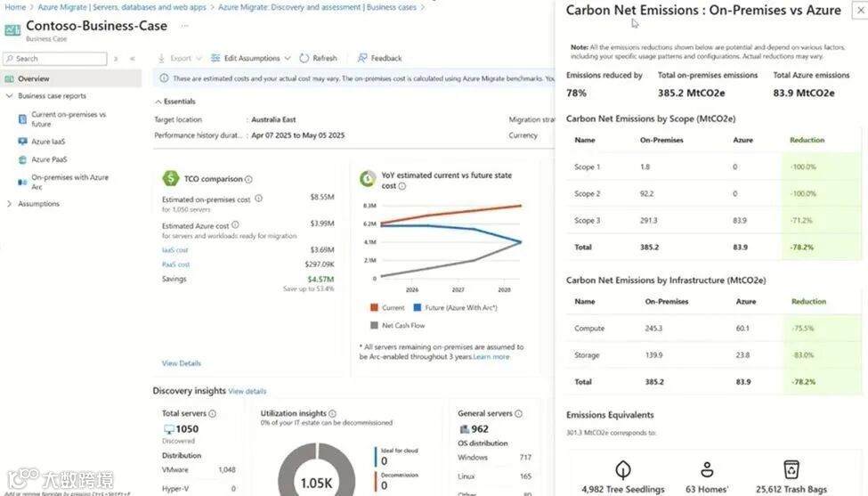Click the Export download icon
The image size is (868, 496).
[x=161, y=58]
